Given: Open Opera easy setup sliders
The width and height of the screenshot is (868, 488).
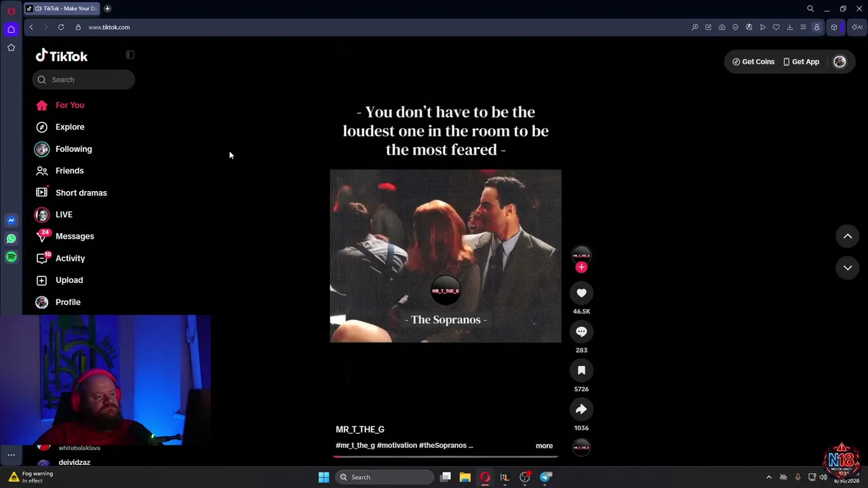Looking at the screenshot, I should point(803,27).
